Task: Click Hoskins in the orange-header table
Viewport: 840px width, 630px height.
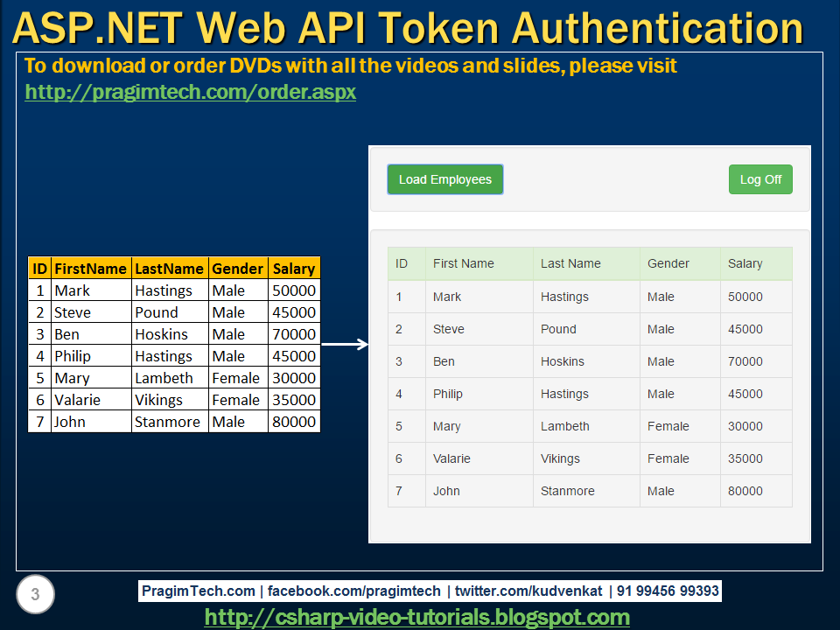Action: pos(161,334)
